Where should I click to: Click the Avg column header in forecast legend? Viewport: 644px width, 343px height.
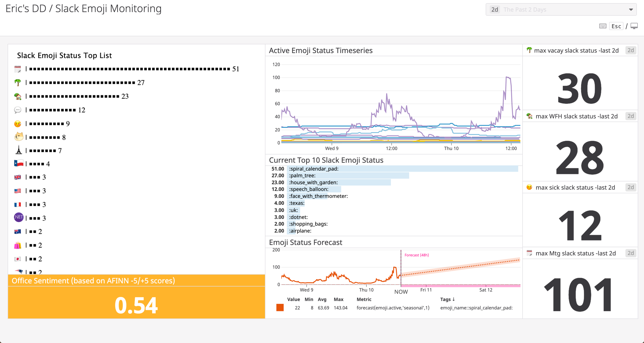pyautogui.click(x=322, y=299)
